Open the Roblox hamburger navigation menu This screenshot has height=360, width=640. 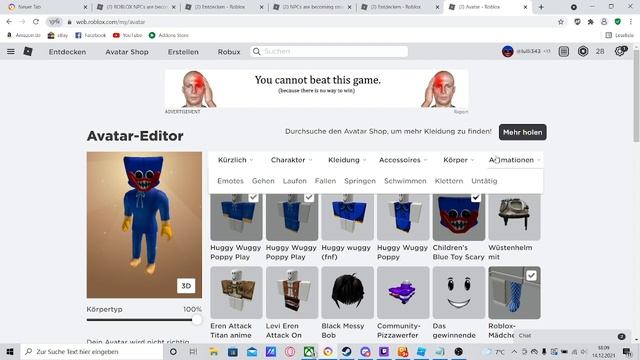click(11, 51)
